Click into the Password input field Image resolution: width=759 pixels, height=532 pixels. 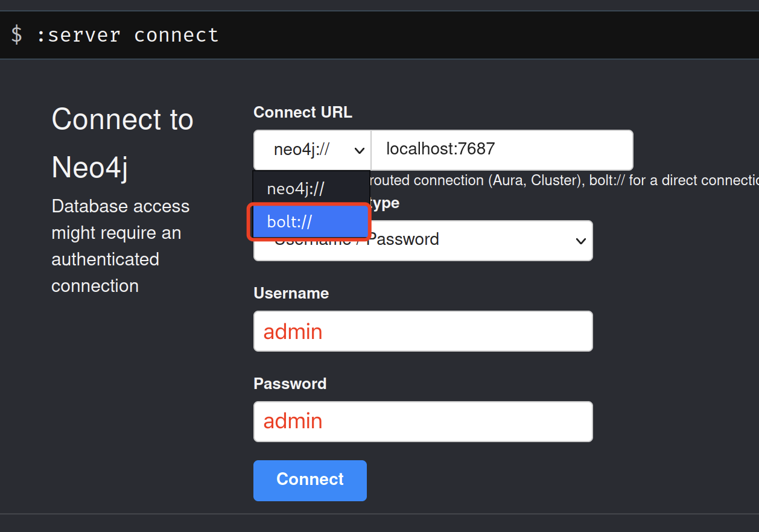(x=422, y=421)
